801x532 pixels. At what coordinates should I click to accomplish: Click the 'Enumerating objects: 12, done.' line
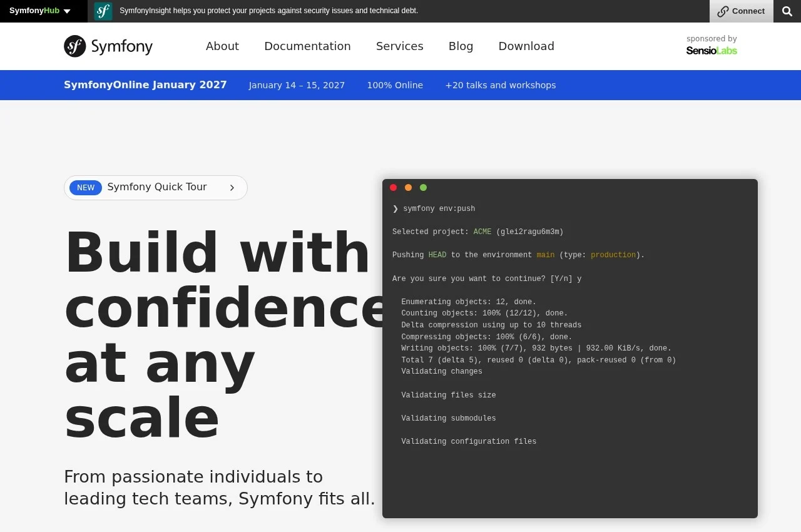pos(469,302)
